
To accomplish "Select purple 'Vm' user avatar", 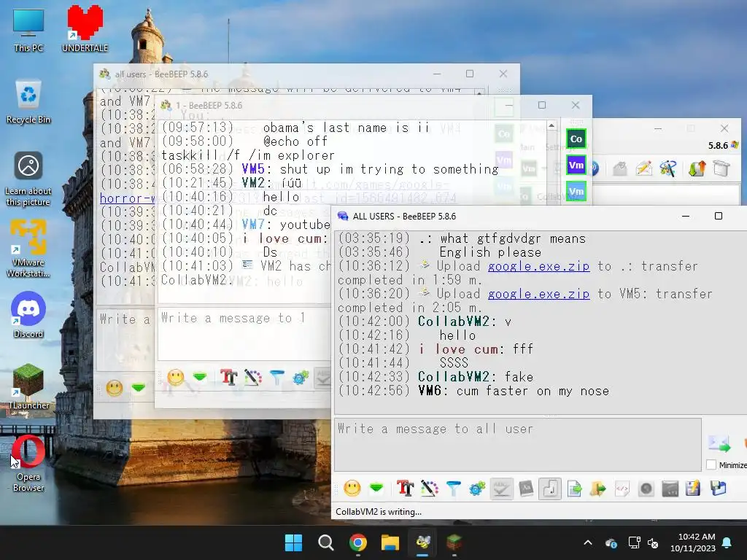I will (x=576, y=166).
